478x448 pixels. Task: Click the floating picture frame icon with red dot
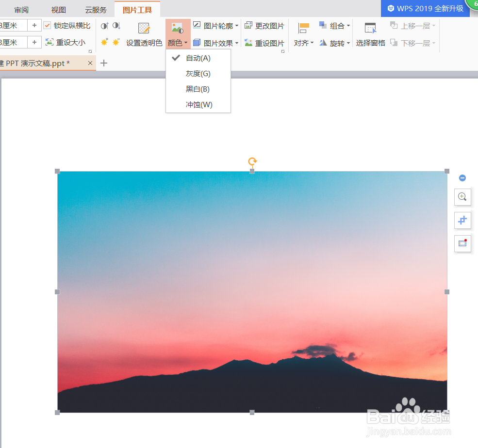pyautogui.click(x=462, y=243)
